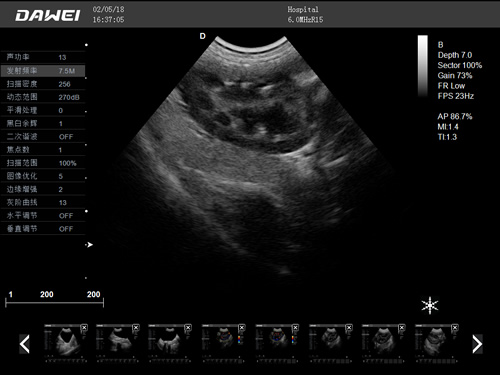Click the cine frame slider bar
This screenshot has height=375, width=500.
pyautogui.click(x=54, y=303)
